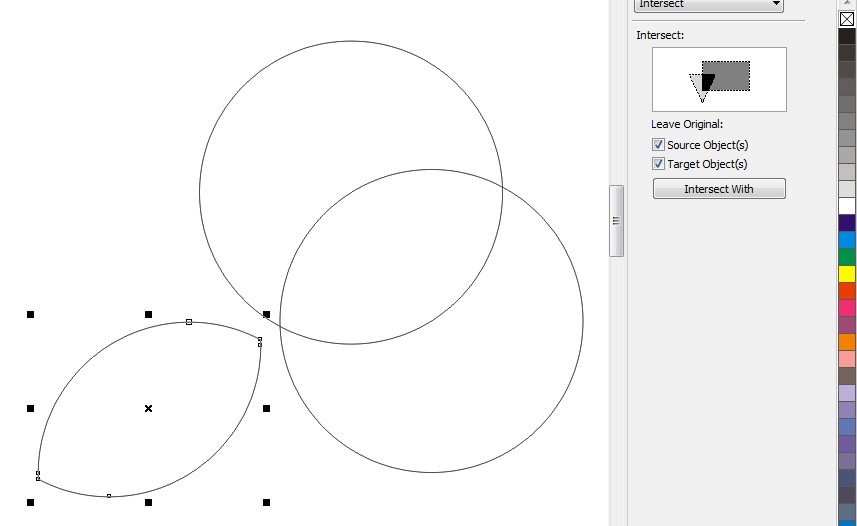This screenshot has width=857, height=526.
Task: Click the Intersect preview thumbnail
Action: click(x=719, y=79)
